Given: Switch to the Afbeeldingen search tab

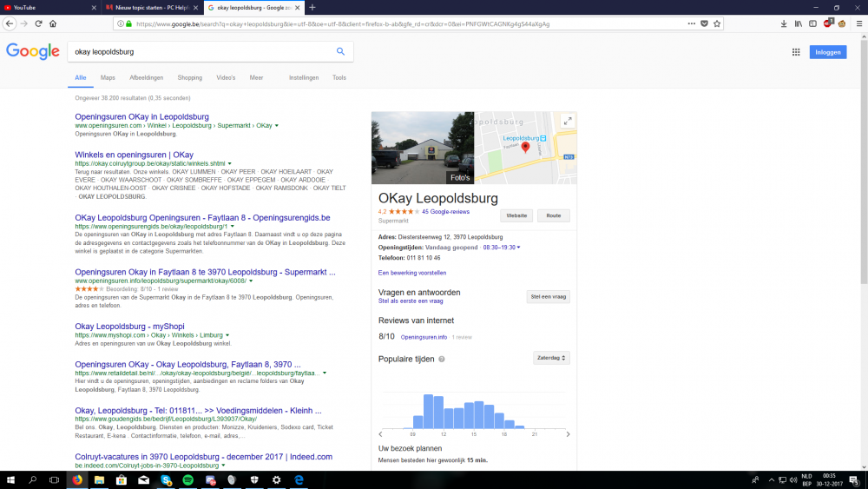Looking at the screenshot, I should [146, 77].
